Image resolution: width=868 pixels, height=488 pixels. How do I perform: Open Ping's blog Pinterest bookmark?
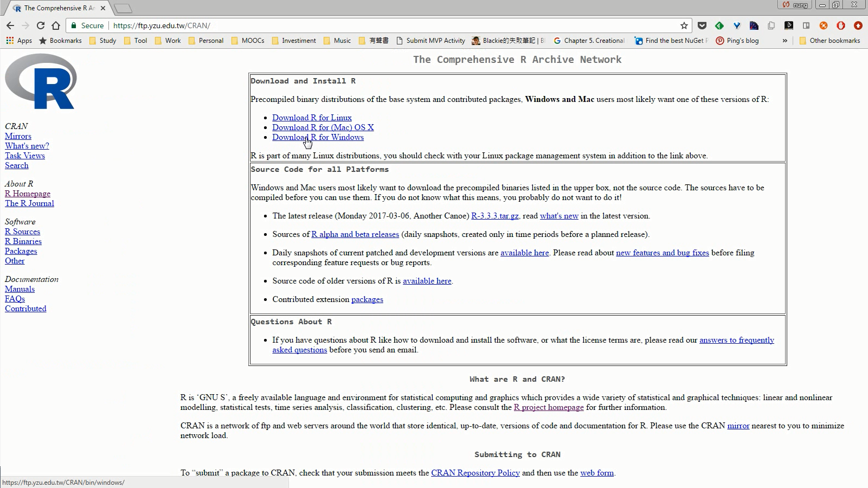[737, 41]
